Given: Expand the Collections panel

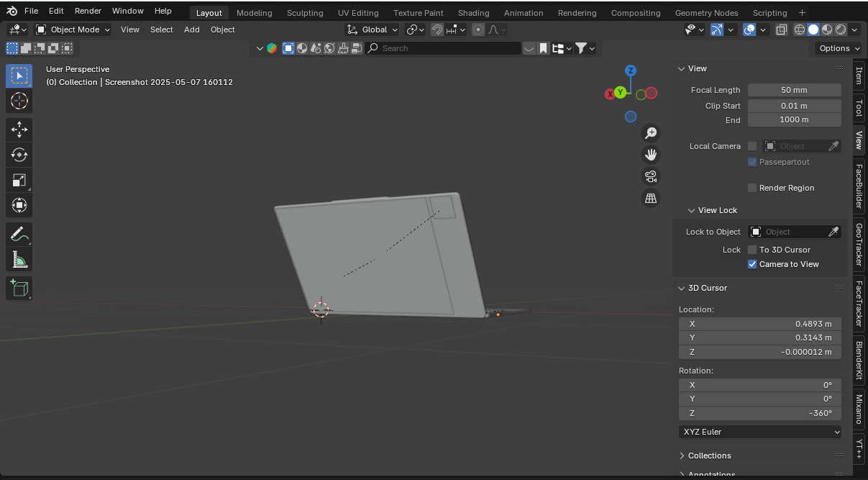Looking at the screenshot, I should click(x=682, y=456).
